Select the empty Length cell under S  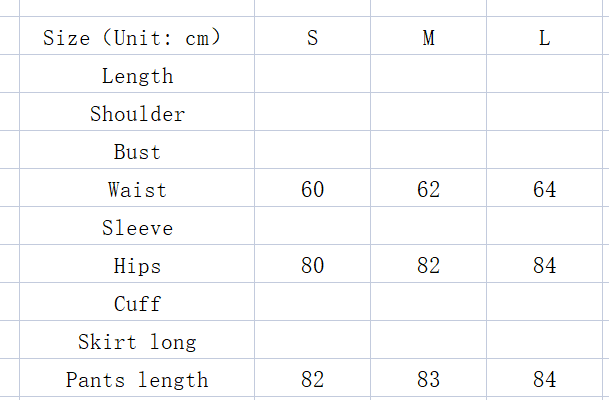(x=312, y=76)
